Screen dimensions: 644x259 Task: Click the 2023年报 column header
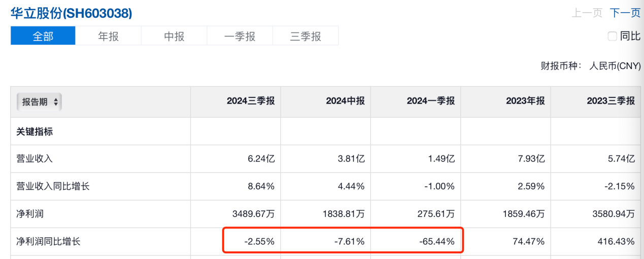click(x=525, y=101)
